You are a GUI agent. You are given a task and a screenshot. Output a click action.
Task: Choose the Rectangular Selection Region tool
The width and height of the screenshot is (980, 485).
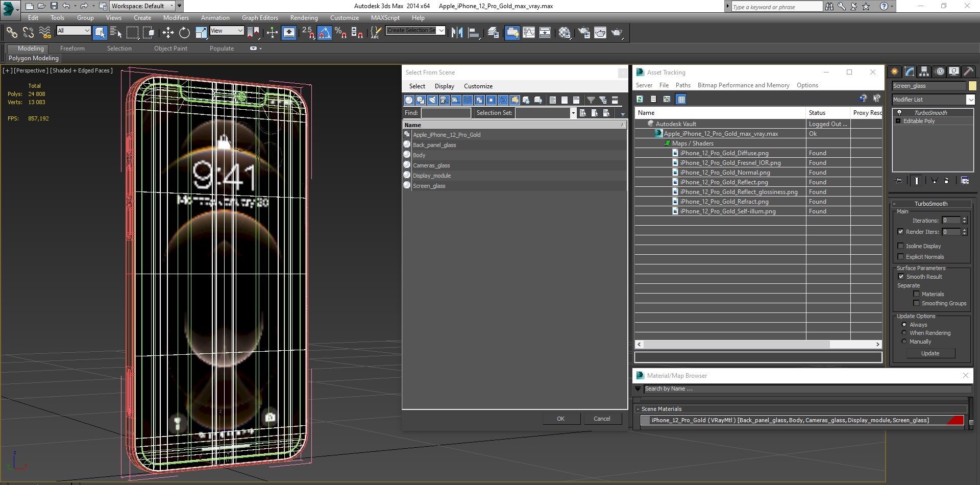click(x=132, y=33)
